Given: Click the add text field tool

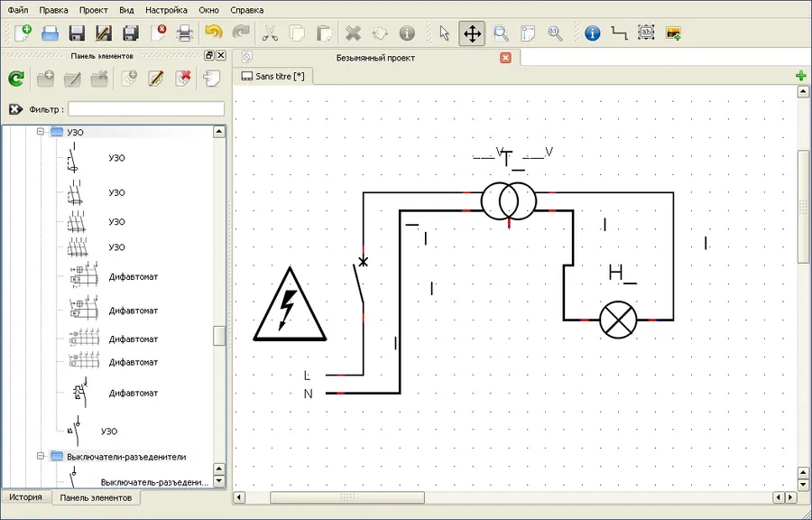Looking at the screenshot, I should (x=646, y=33).
